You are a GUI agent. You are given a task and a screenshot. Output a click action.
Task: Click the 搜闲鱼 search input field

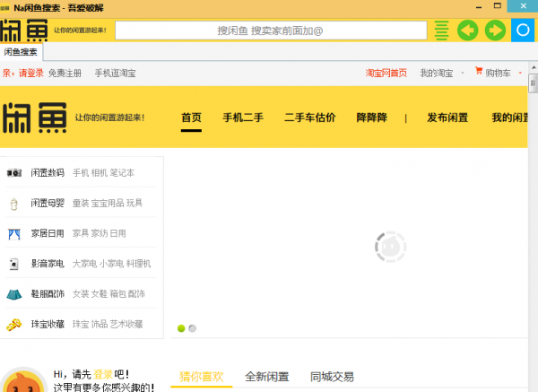[x=270, y=30]
